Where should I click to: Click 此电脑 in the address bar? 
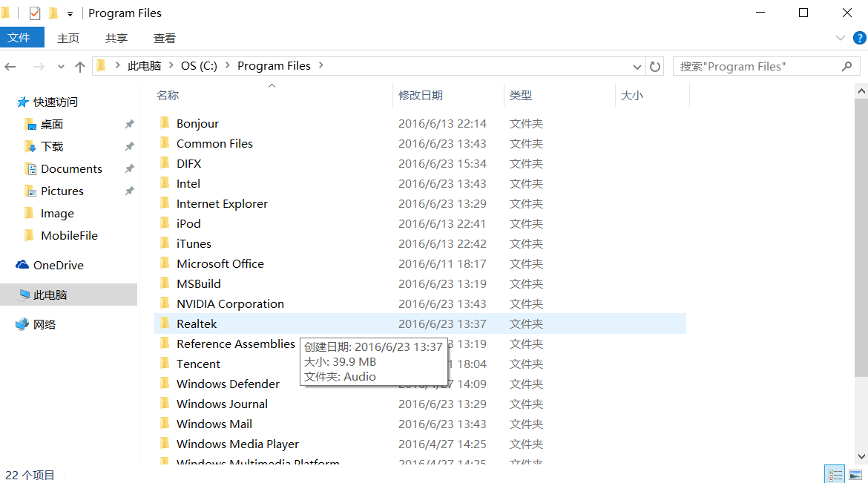(x=144, y=66)
